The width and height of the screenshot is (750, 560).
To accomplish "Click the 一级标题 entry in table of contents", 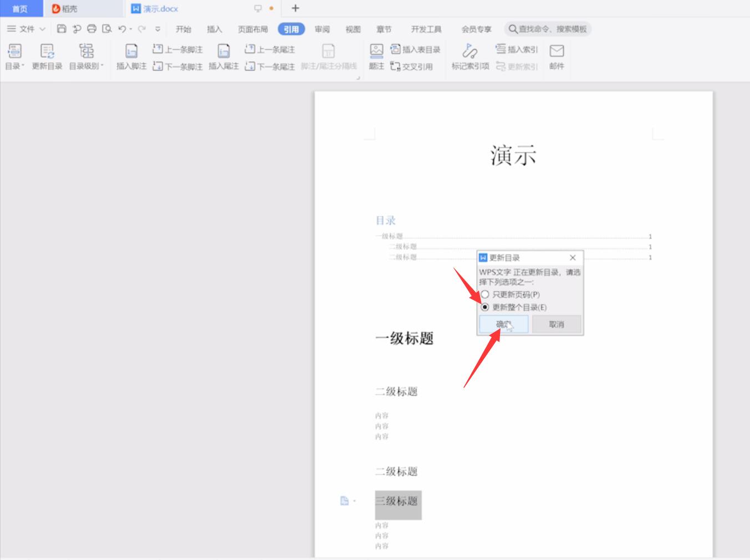I will click(513, 236).
